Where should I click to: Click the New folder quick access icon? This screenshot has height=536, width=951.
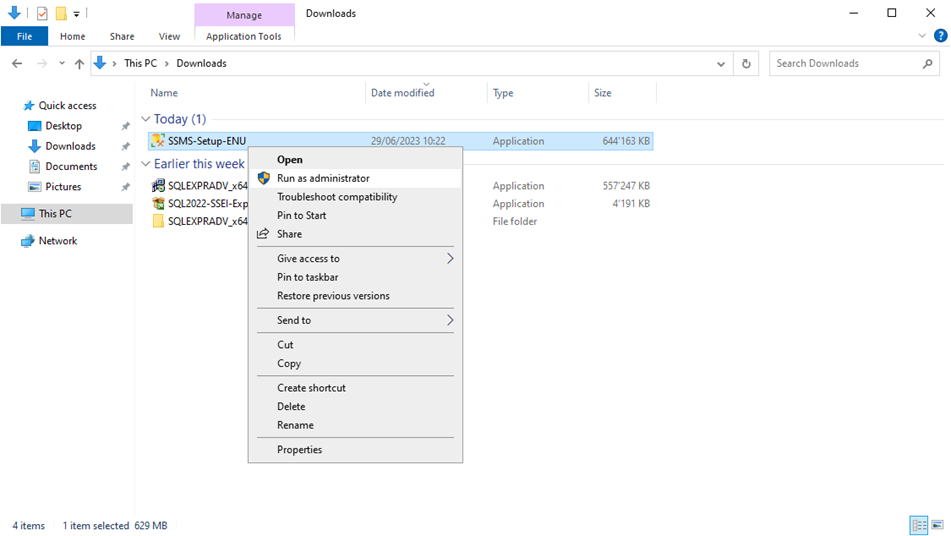point(61,13)
